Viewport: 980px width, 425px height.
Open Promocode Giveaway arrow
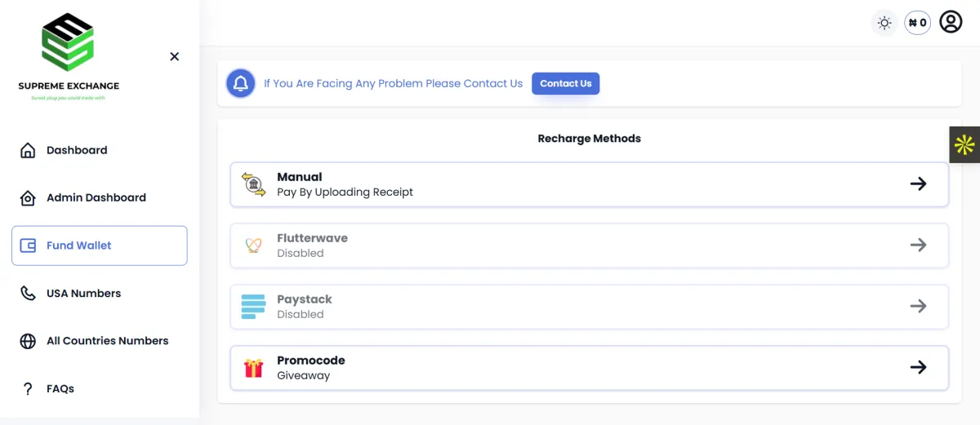[918, 367]
